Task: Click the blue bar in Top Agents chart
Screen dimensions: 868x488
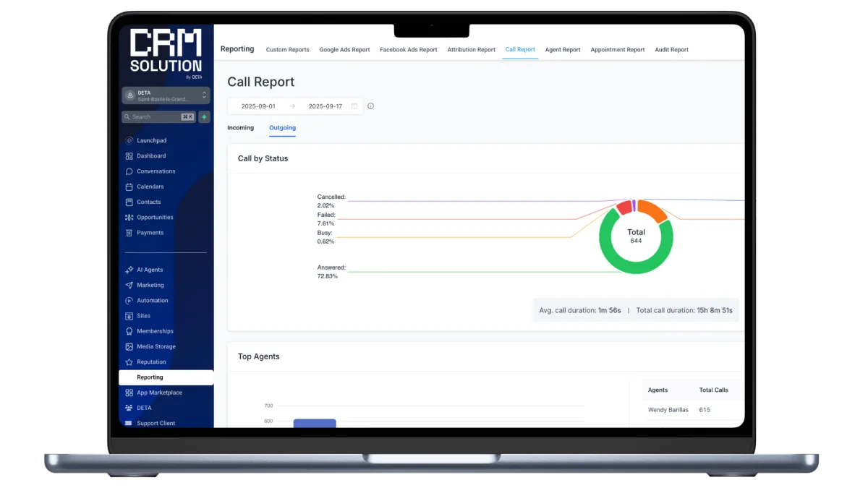Action: click(315, 423)
